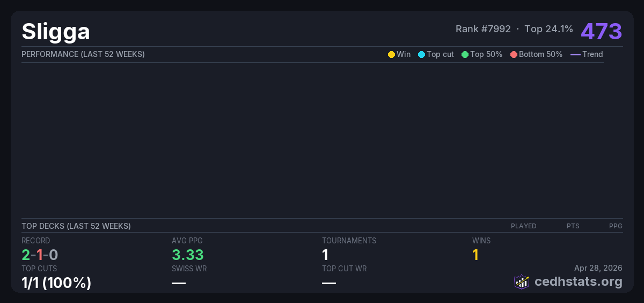Click the yellow Win legend dot
The width and height of the screenshot is (644, 303).
click(391, 54)
